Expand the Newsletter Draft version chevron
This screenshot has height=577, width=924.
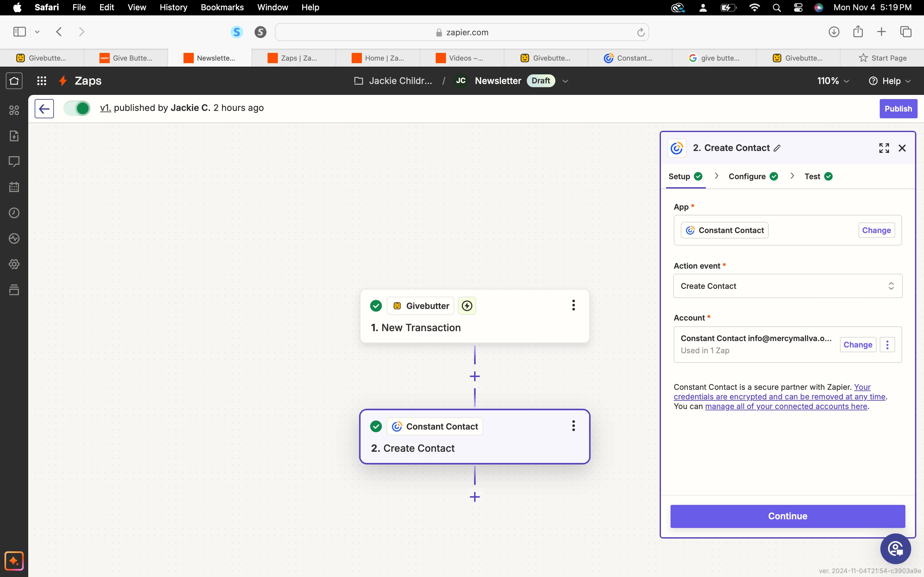pos(566,81)
